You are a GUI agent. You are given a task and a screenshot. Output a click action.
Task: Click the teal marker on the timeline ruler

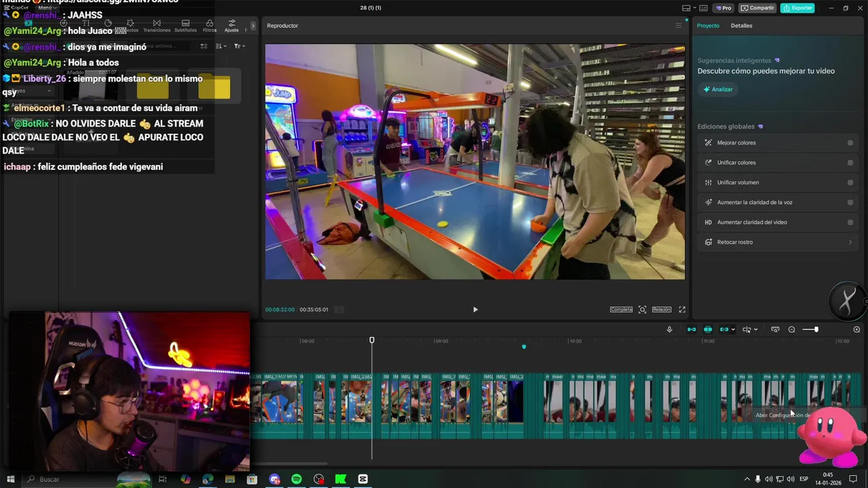pyautogui.click(x=524, y=347)
